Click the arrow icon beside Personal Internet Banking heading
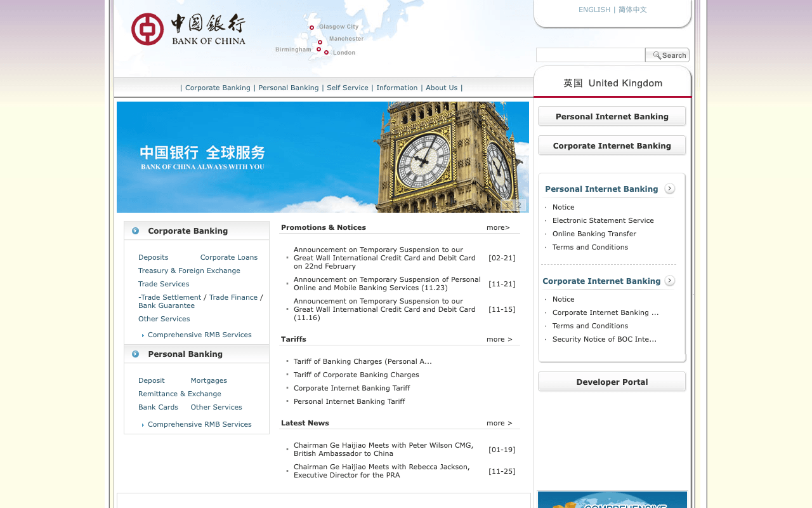812x508 pixels. pyautogui.click(x=669, y=188)
